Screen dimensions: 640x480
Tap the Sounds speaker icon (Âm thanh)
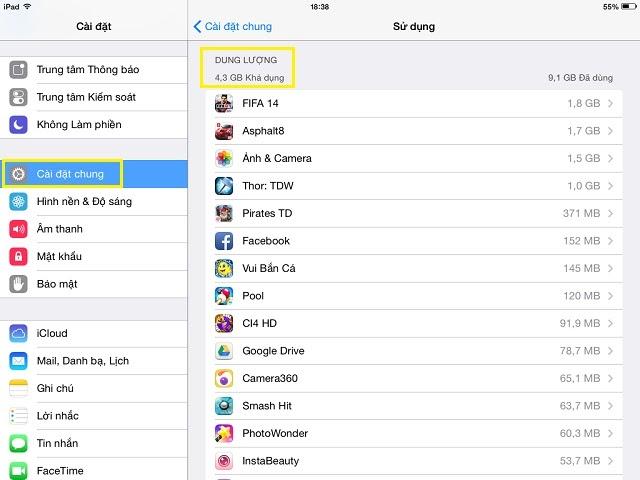(x=18, y=229)
